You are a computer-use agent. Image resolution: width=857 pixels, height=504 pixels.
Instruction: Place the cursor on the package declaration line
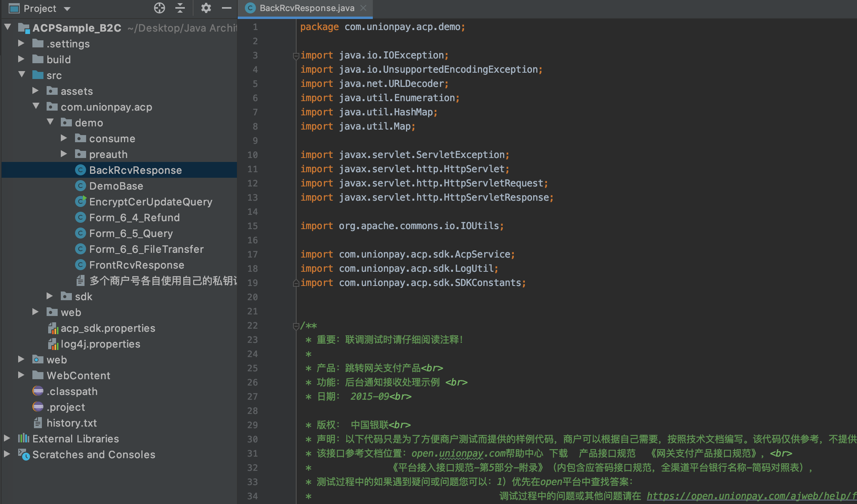pyautogui.click(x=383, y=27)
